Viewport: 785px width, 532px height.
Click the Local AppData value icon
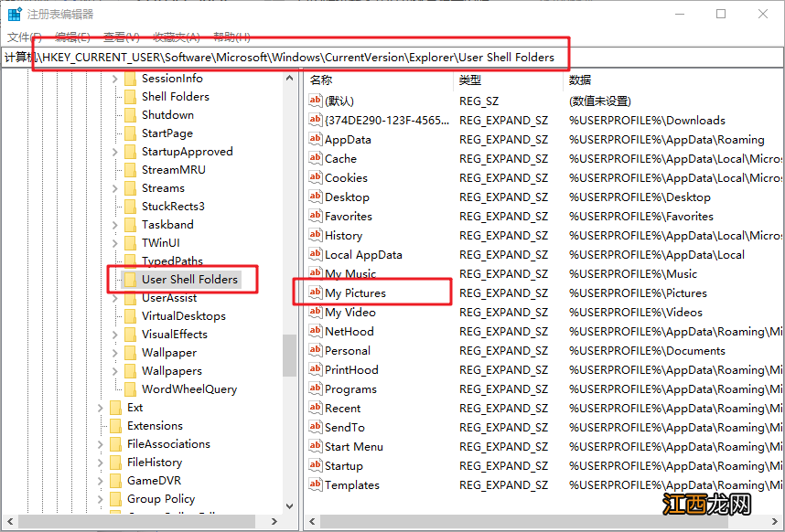pyautogui.click(x=315, y=254)
